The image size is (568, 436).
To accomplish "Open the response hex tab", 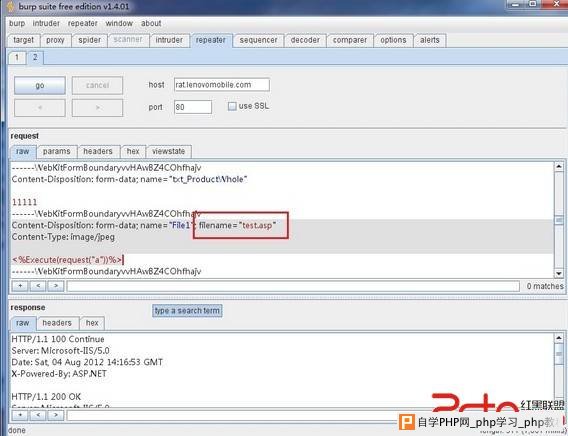I will coord(92,323).
